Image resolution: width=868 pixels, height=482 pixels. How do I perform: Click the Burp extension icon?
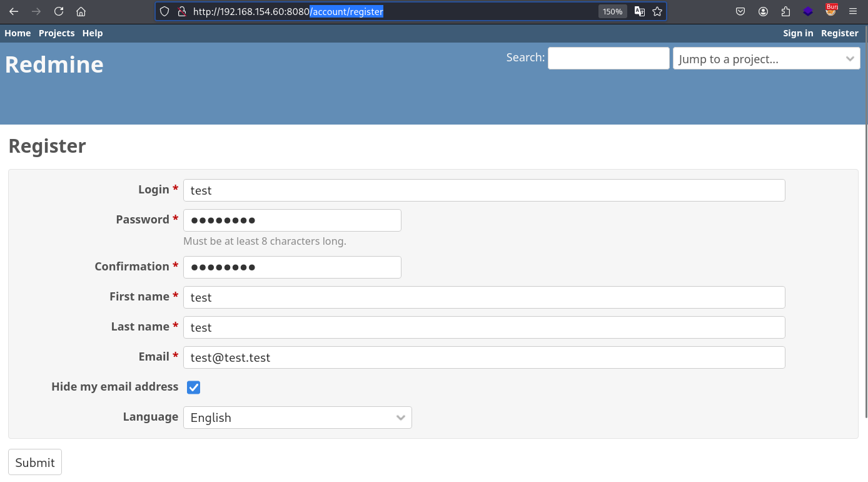tap(830, 10)
